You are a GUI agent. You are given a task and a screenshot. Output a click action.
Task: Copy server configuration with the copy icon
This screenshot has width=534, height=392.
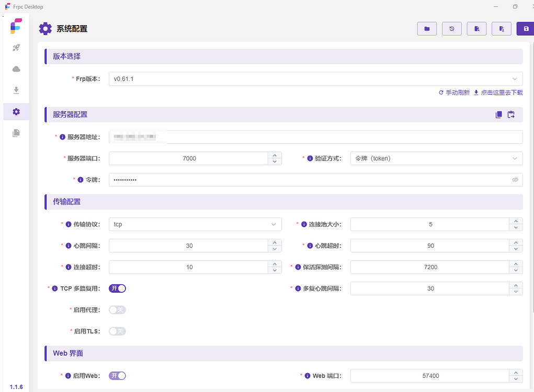(x=498, y=114)
